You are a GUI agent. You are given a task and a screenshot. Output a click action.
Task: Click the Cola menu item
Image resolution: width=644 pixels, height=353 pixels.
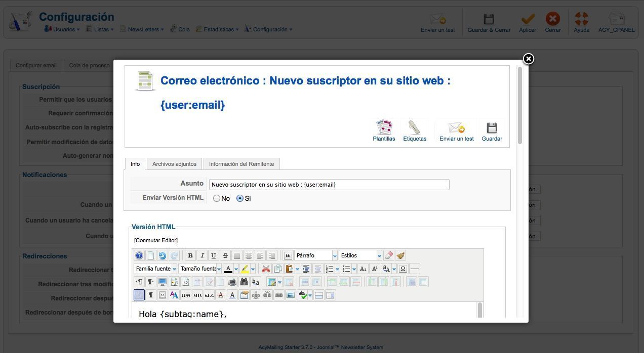(180, 29)
